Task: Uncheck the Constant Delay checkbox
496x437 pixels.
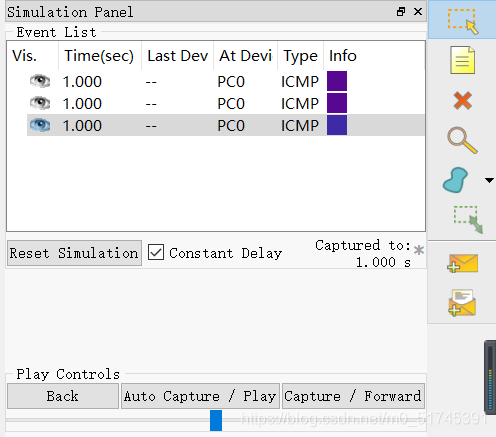Action: [156, 252]
